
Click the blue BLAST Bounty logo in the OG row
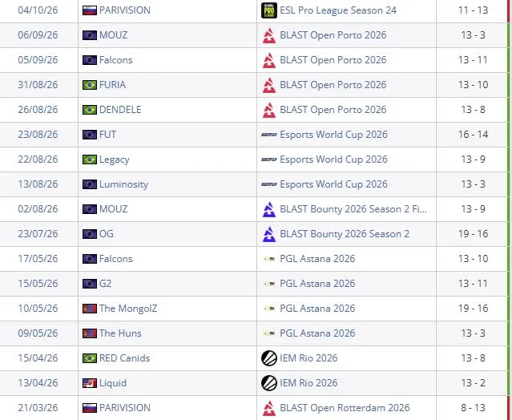pos(269,234)
